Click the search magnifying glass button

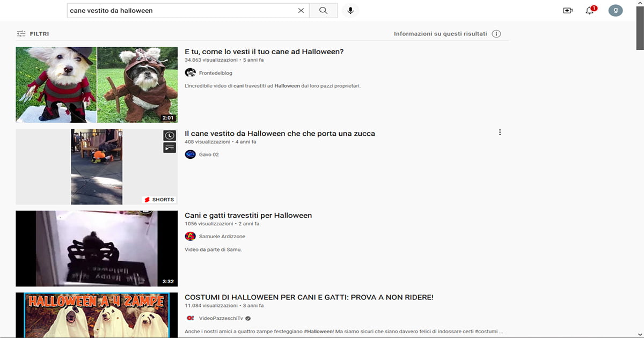323,11
